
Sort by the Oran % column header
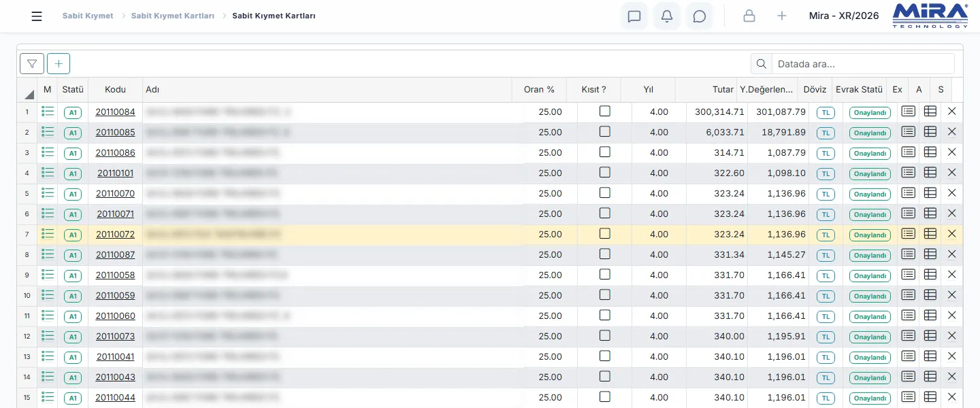click(x=539, y=90)
